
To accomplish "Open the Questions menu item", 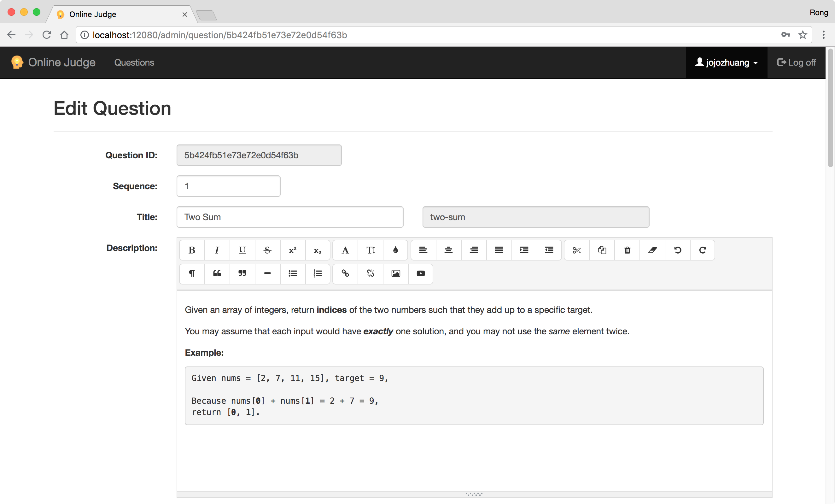I will click(134, 63).
